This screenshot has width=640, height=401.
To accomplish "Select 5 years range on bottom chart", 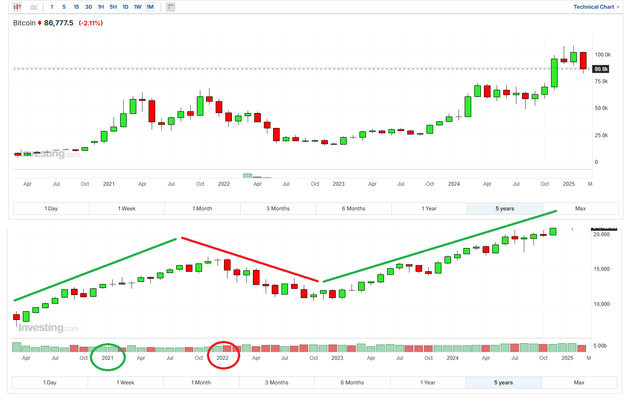I will click(x=504, y=383).
